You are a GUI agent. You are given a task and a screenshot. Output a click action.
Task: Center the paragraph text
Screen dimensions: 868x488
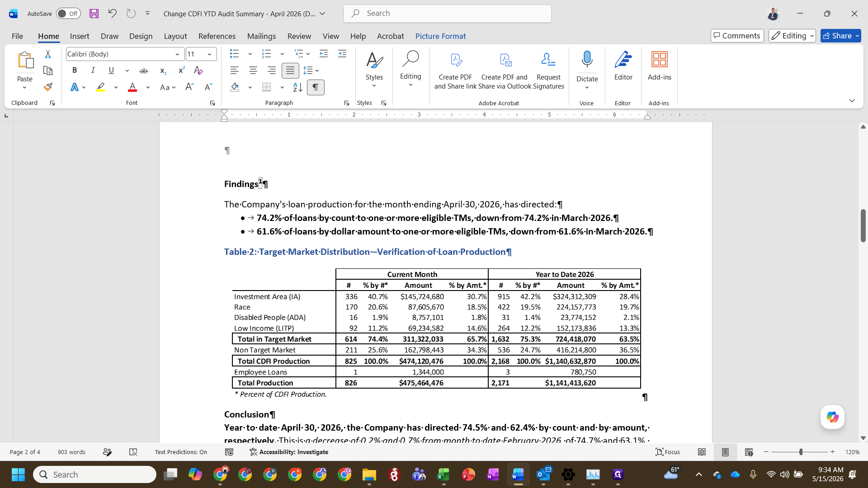tap(253, 70)
